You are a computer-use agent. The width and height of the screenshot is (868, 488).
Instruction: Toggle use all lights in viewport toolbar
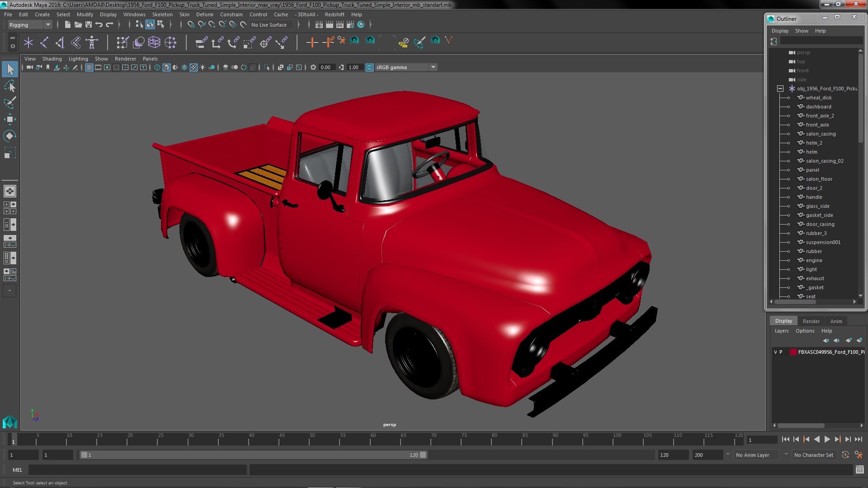[x=203, y=67]
